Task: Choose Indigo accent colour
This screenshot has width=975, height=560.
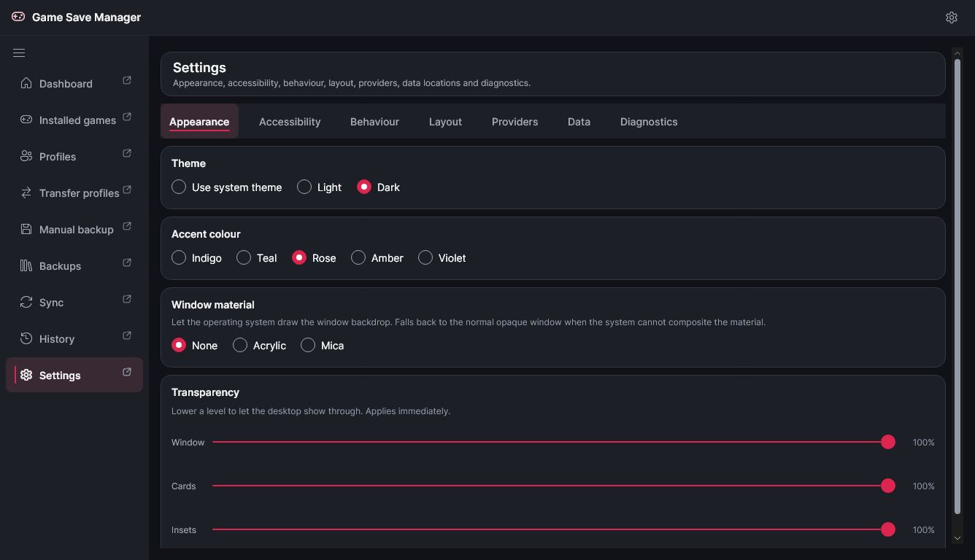Action: point(196,258)
